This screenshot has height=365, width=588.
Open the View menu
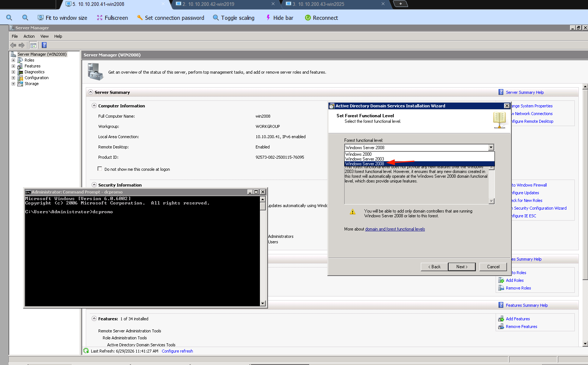44,36
